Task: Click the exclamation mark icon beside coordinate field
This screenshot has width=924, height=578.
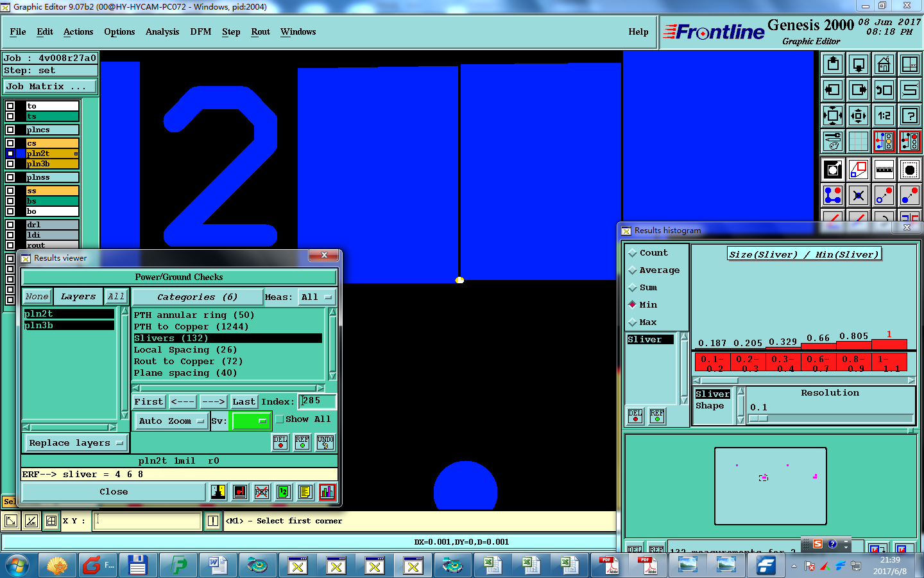Action: (213, 521)
